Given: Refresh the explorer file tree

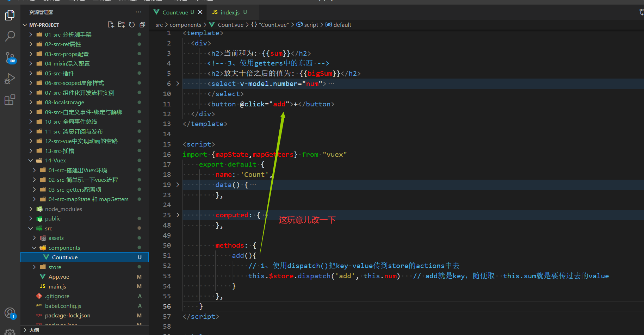Looking at the screenshot, I should (132, 25).
